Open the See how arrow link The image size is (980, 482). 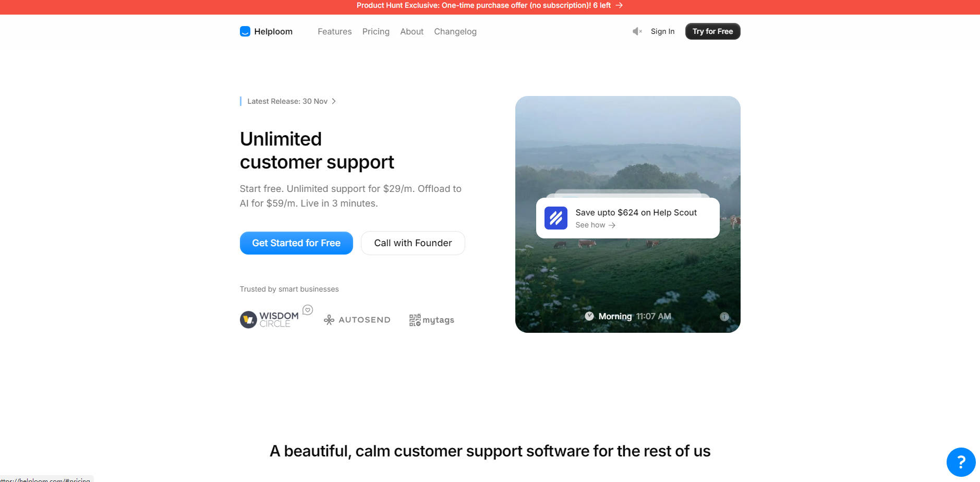pos(595,225)
